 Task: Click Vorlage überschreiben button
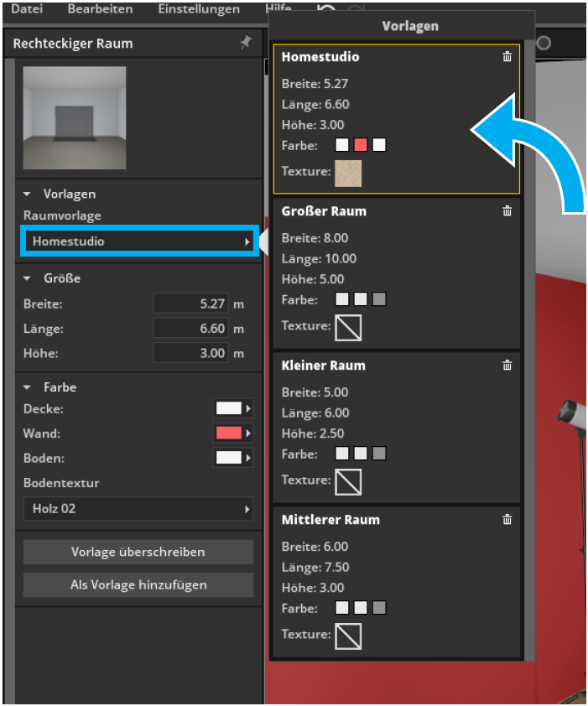[x=138, y=552]
